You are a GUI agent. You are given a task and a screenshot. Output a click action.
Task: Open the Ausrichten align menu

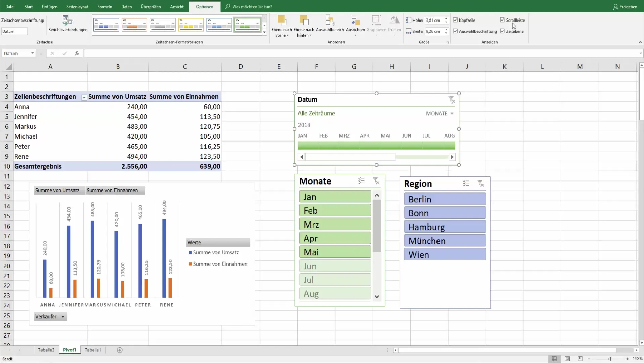pyautogui.click(x=355, y=25)
